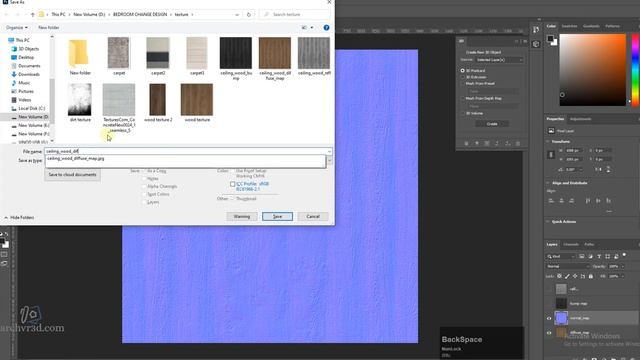Select the 3D Extrusion radio button
The width and height of the screenshot is (640, 360).
coord(462,77)
